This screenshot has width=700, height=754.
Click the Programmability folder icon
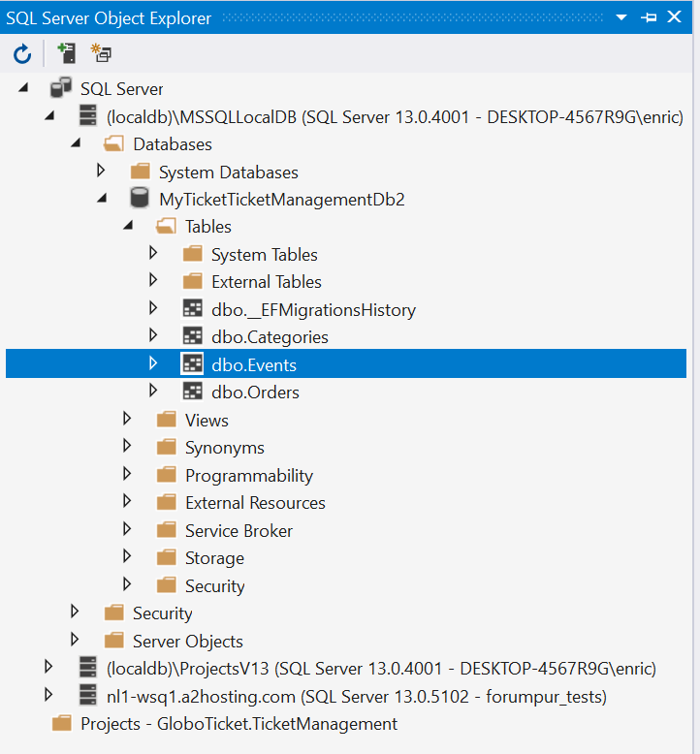[x=167, y=475]
